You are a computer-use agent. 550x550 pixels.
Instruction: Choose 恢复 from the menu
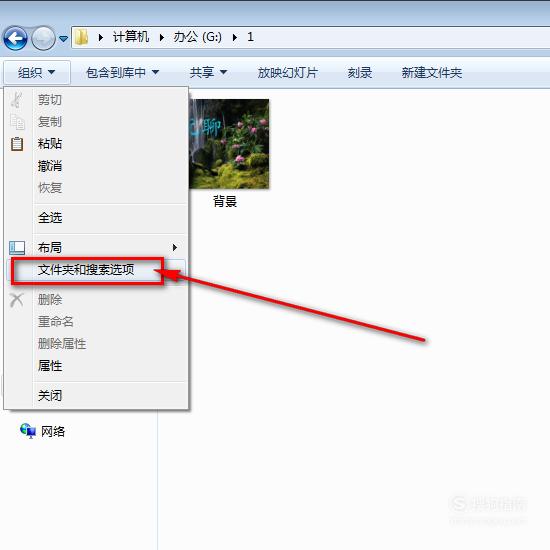pyautogui.click(x=96, y=188)
